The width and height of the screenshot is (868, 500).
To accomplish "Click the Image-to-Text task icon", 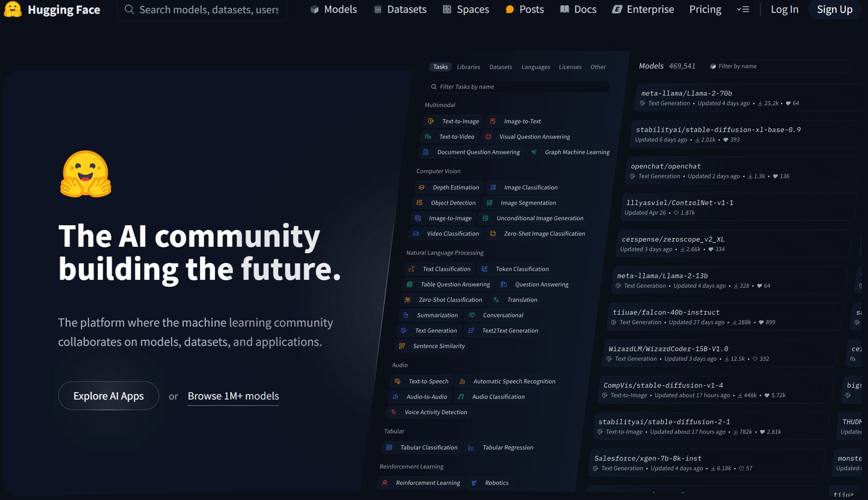I will (493, 121).
